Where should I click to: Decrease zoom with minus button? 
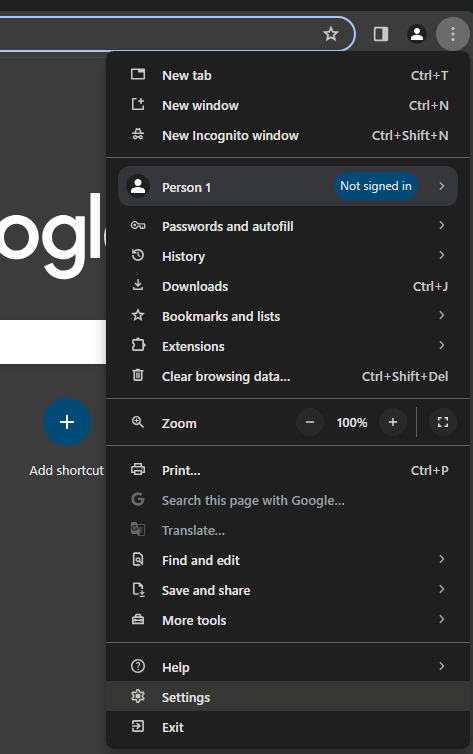click(x=310, y=422)
